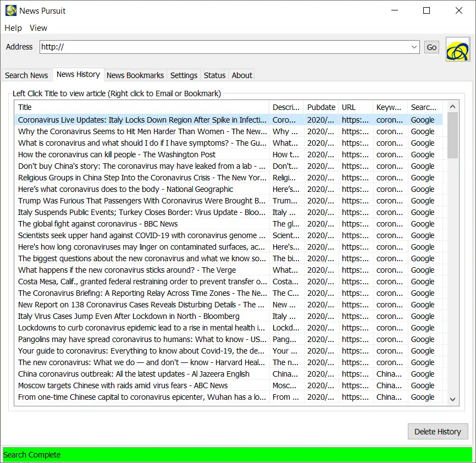This screenshot has height=463, width=476.
Task: Click the vertical scrollbar thumb in history list
Action: click(x=452, y=135)
